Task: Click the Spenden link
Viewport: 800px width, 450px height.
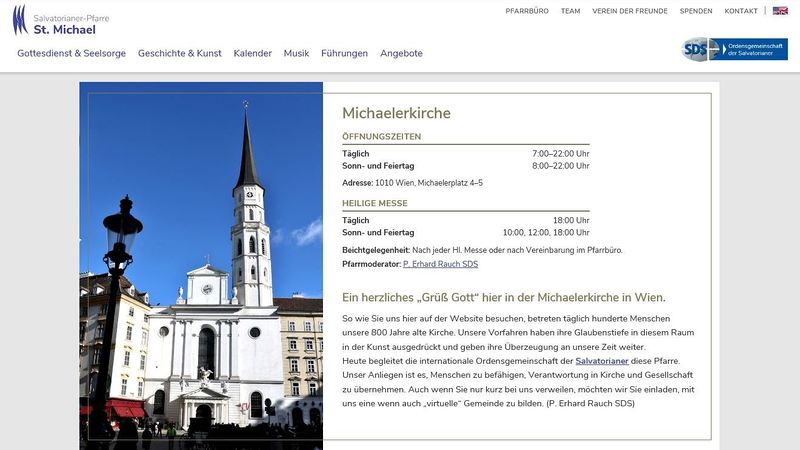Action: (696, 11)
